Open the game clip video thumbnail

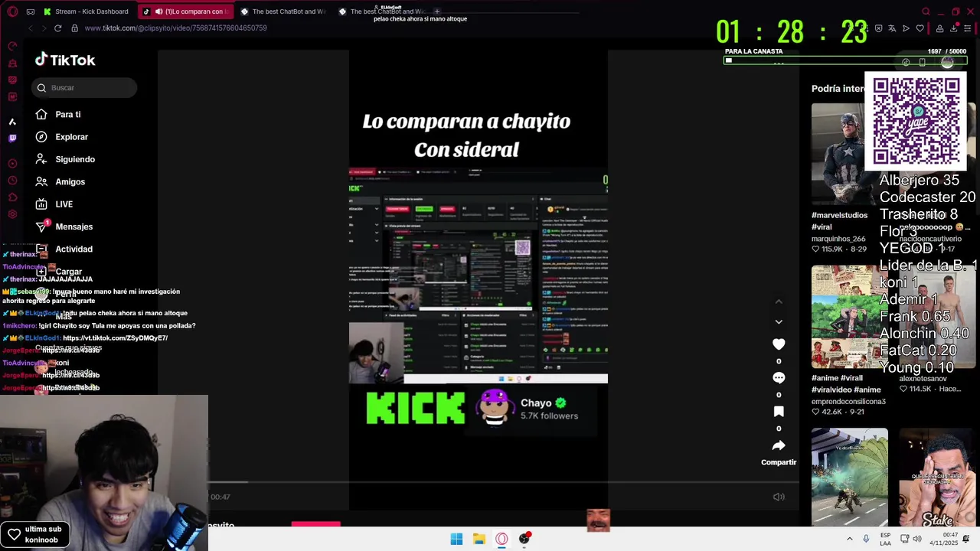tap(850, 478)
